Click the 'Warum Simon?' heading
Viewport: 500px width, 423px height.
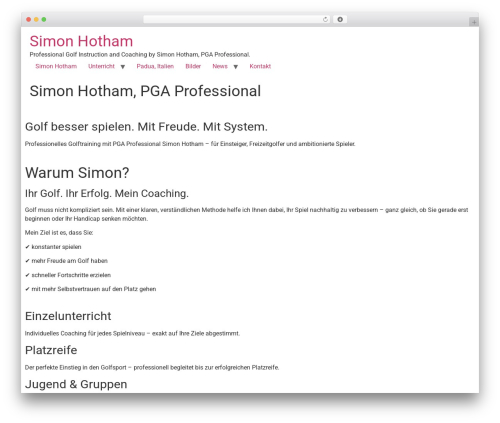tap(77, 173)
